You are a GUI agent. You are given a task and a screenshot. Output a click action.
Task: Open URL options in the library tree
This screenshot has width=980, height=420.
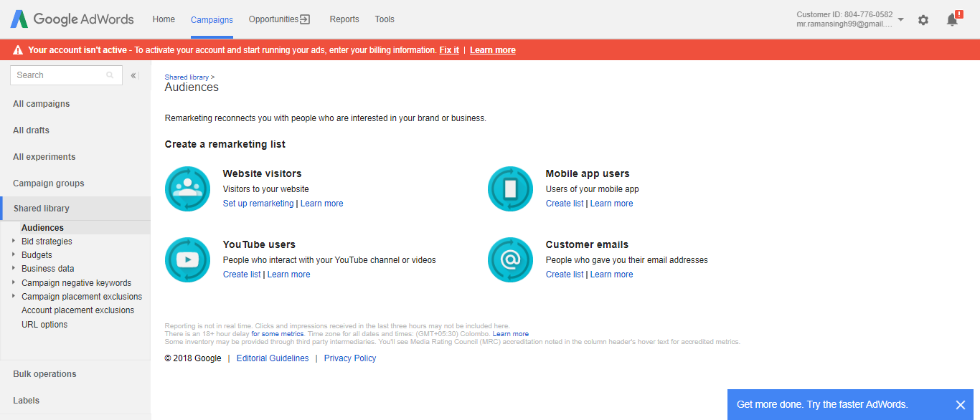(x=44, y=325)
